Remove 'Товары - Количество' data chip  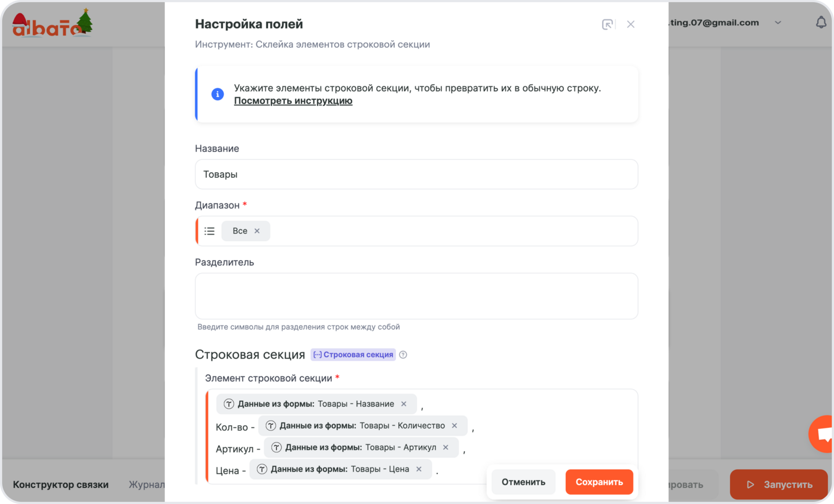(455, 426)
